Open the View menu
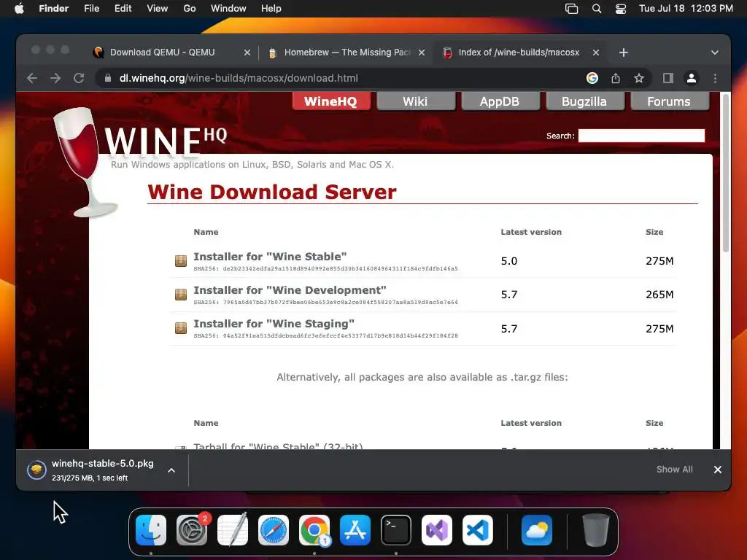The height and width of the screenshot is (560, 747). (x=158, y=9)
